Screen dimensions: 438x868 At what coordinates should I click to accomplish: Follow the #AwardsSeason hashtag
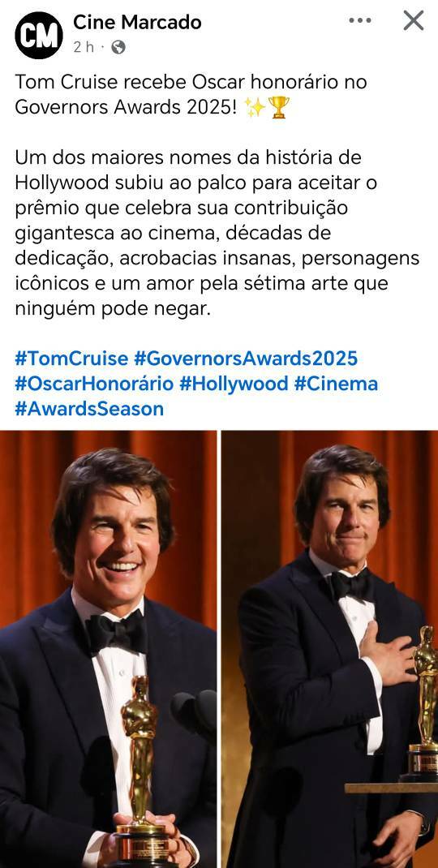point(89,409)
